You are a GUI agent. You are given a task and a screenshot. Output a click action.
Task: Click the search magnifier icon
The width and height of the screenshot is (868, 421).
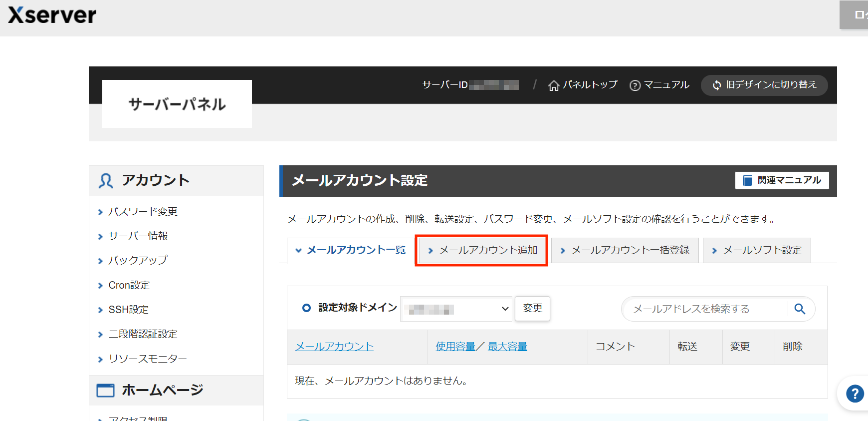[x=800, y=309]
